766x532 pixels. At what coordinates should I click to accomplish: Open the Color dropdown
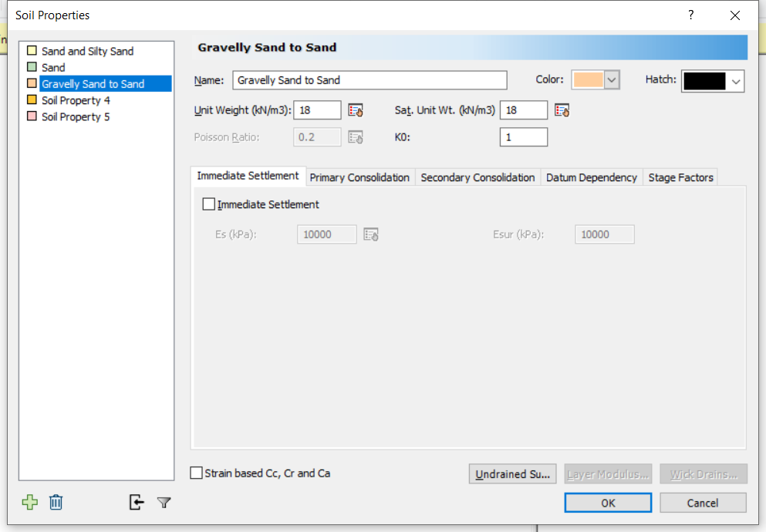click(x=611, y=79)
